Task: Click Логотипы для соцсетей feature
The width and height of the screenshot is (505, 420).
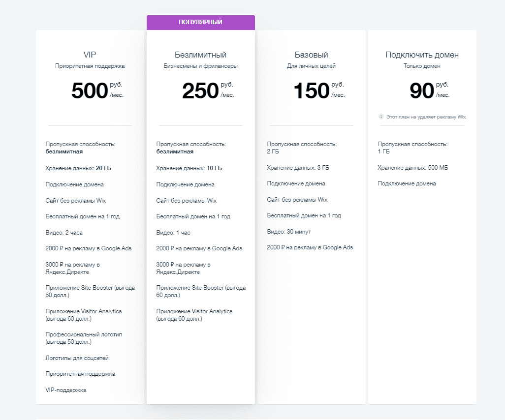Action: pyautogui.click(x=77, y=358)
